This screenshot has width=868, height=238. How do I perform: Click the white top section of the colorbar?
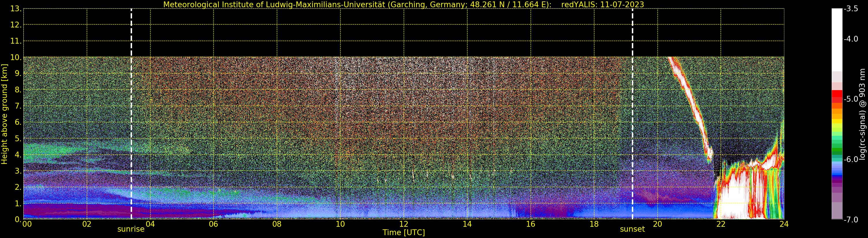tap(837, 40)
